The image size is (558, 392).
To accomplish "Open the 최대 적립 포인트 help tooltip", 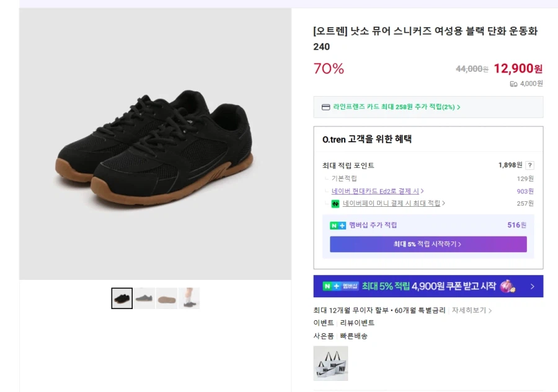I will point(529,165).
